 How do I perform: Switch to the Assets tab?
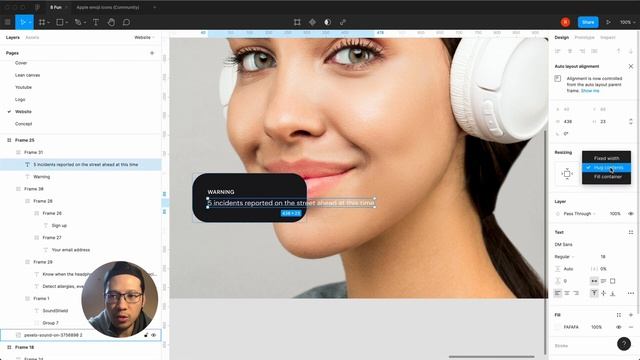click(x=32, y=37)
